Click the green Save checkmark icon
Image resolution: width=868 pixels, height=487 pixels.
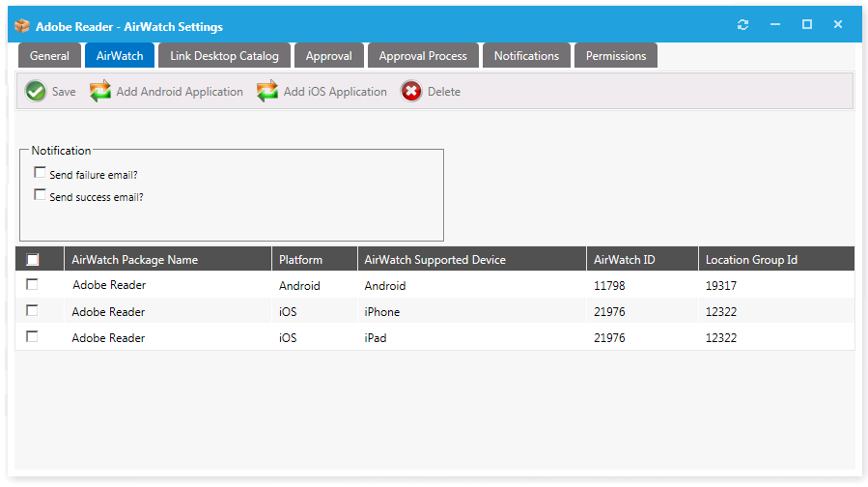click(36, 92)
